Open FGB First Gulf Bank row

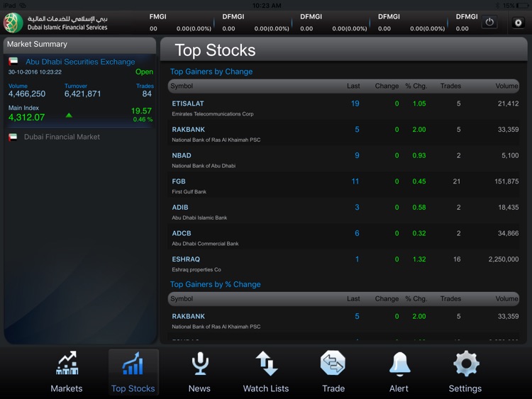(343, 185)
